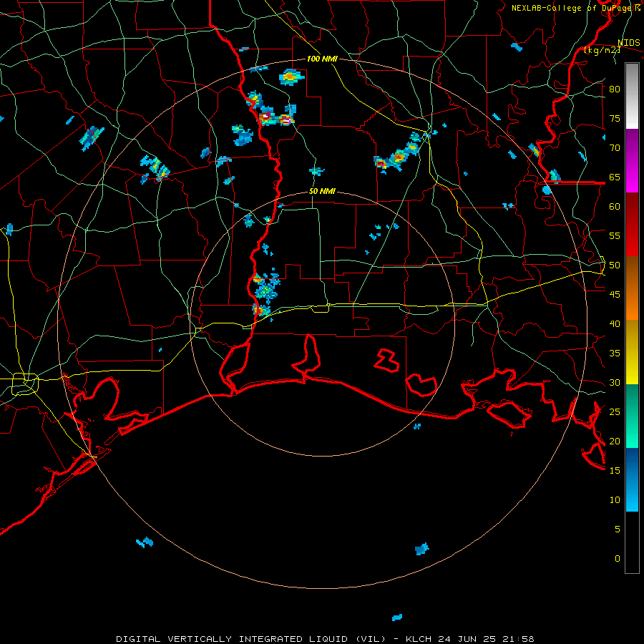Click the 80 value on the scale
Viewport: 644px width, 644px height.
[615, 89]
